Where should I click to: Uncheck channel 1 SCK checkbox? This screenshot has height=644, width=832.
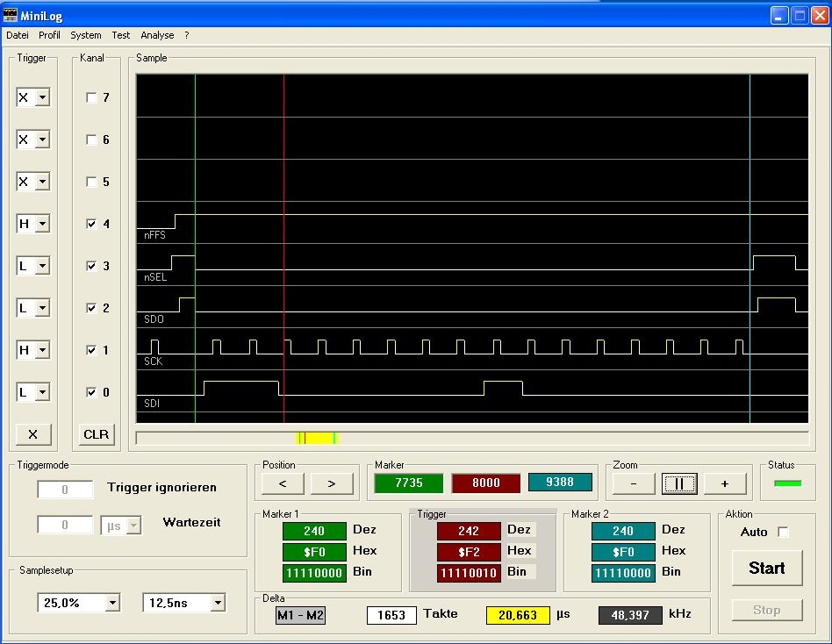[x=91, y=350]
